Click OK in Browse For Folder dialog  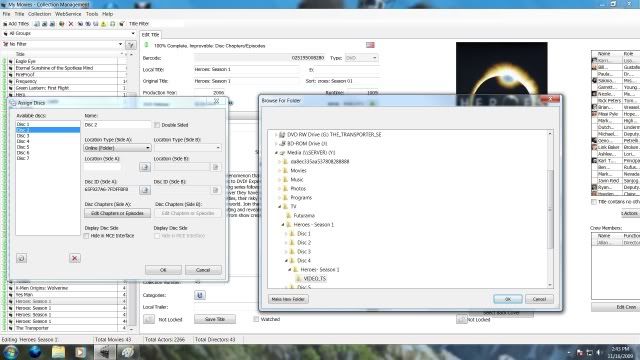[x=507, y=299]
